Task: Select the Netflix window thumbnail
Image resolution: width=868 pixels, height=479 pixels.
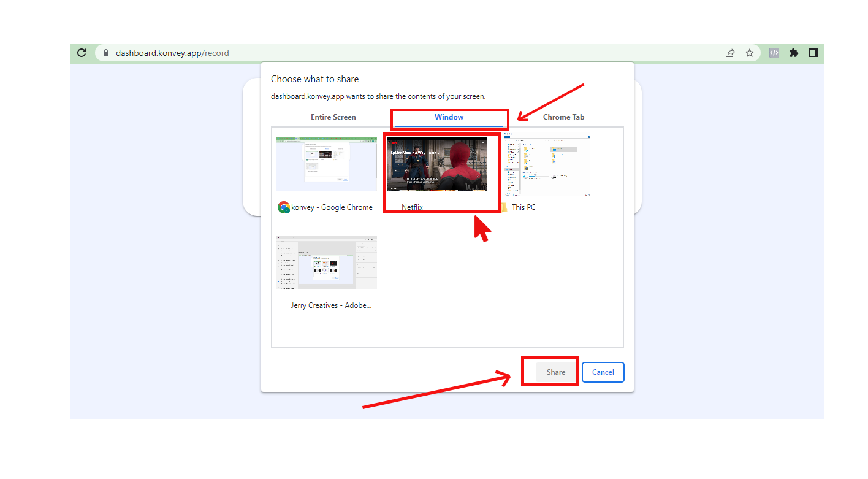Action: pos(437,166)
